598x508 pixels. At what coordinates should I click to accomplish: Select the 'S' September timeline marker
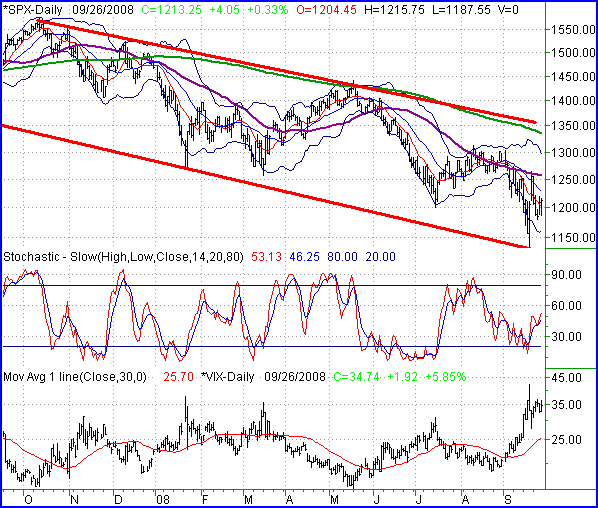click(x=508, y=499)
